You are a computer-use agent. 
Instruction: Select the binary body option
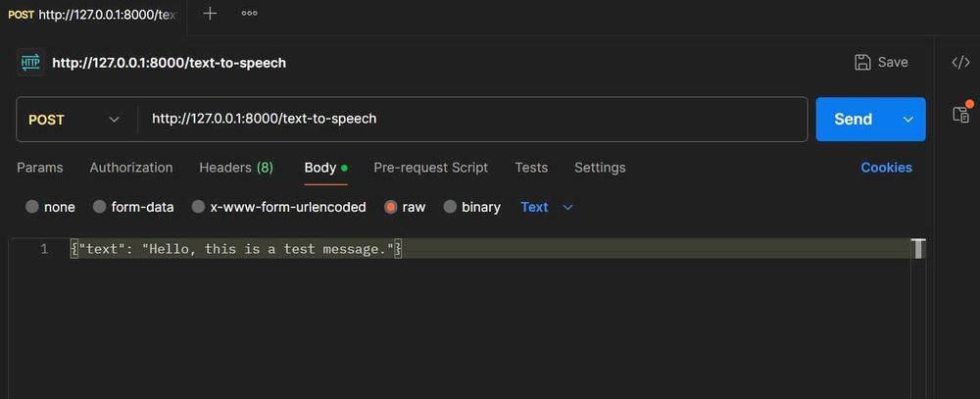(x=451, y=207)
